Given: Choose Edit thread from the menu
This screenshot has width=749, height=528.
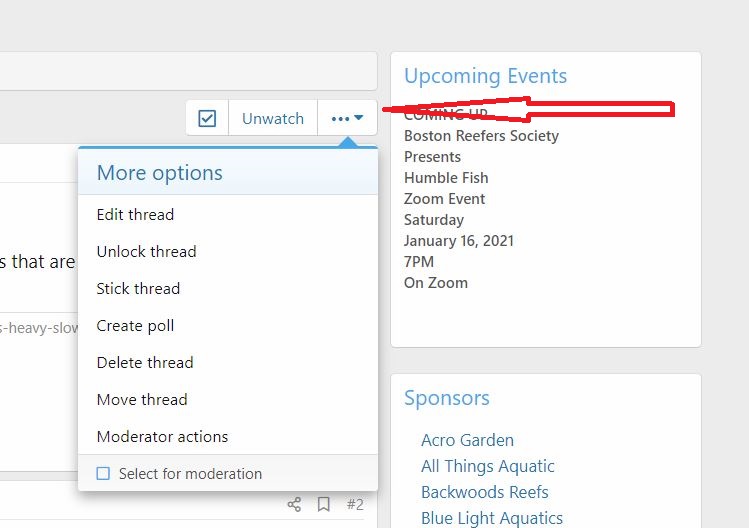Looking at the screenshot, I should [x=135, y=214].
